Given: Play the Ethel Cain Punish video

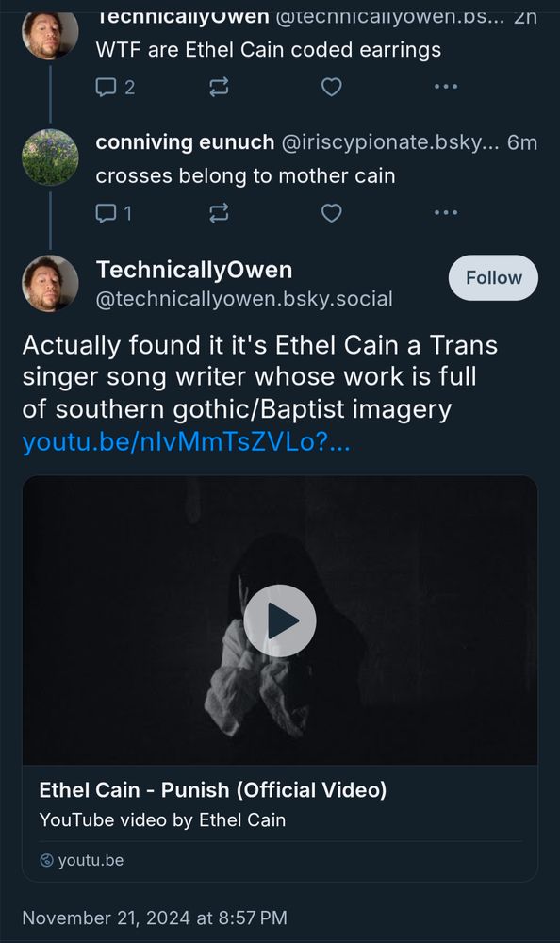Looking at the screenshot, I should (x=280, y=621).
